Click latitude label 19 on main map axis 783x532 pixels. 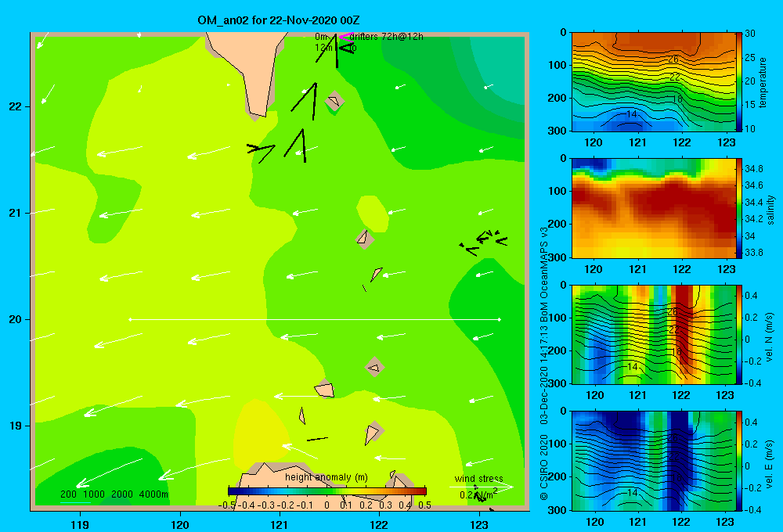point(15,426)
